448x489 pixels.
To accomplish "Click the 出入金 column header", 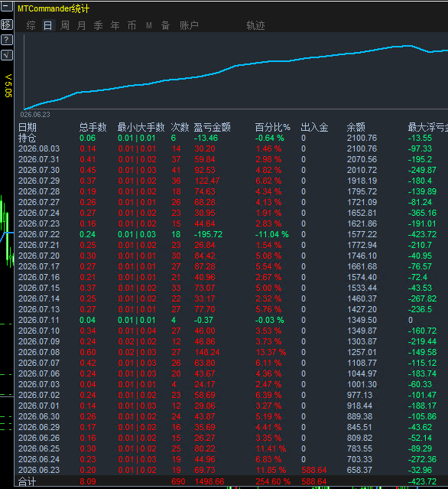I will pyautogui.click(x=314, y=127).
